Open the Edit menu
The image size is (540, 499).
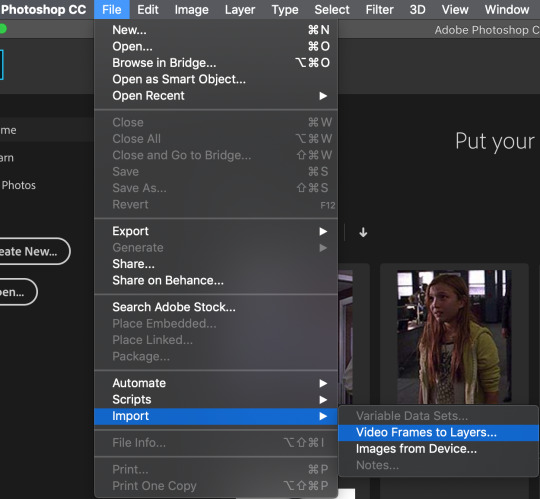click(x=148, y=10)
